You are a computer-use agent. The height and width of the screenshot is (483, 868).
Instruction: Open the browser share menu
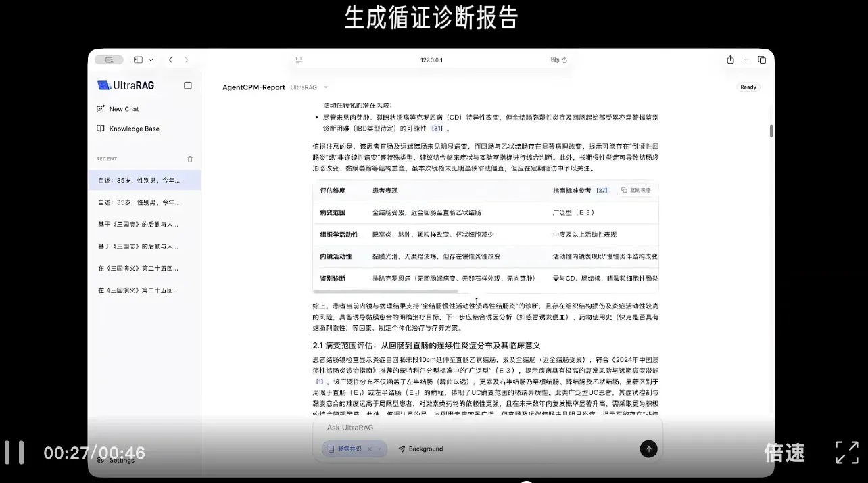(730, 60)
